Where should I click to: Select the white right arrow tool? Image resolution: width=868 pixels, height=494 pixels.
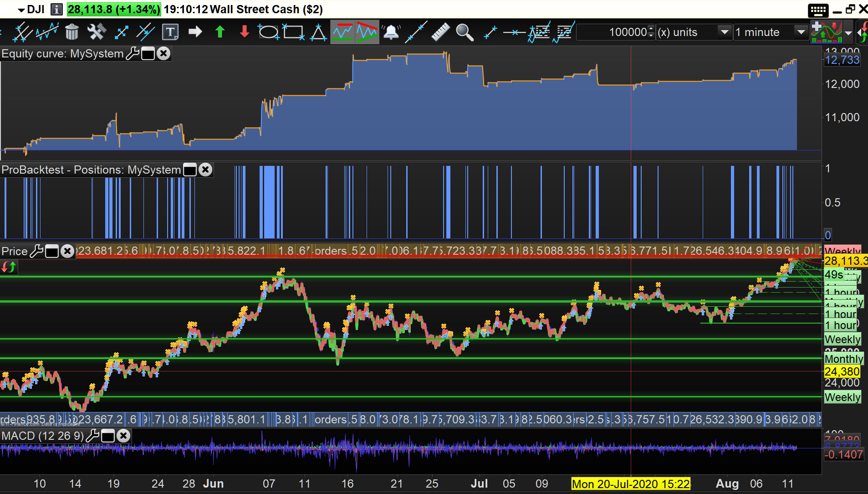(195, 32)
